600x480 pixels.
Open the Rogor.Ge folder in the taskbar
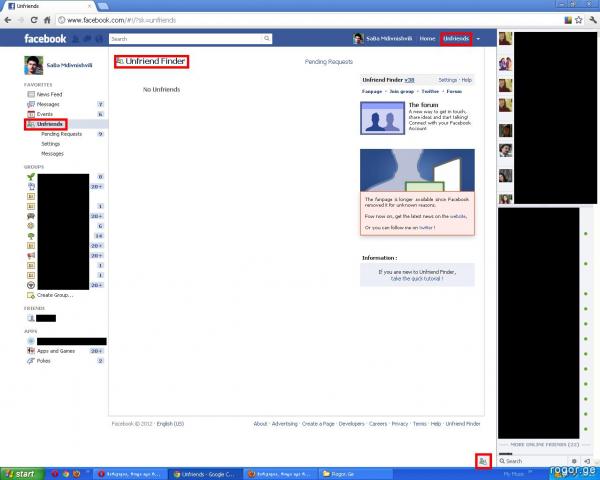pos(355,474)
